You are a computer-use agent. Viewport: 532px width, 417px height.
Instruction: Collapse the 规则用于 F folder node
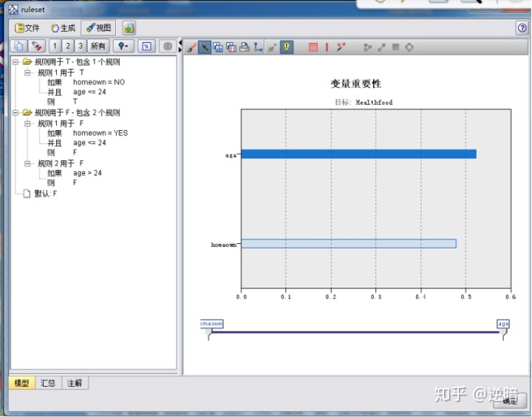[16, 112]
